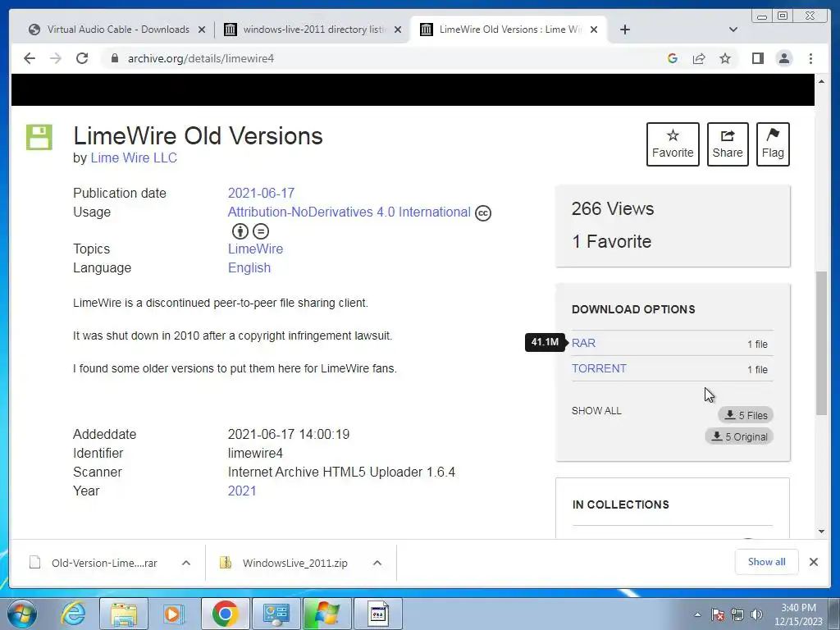This screenshot has width=840, height=630.
Task: Click the Year 2021 link
Action: pos(242,491)
